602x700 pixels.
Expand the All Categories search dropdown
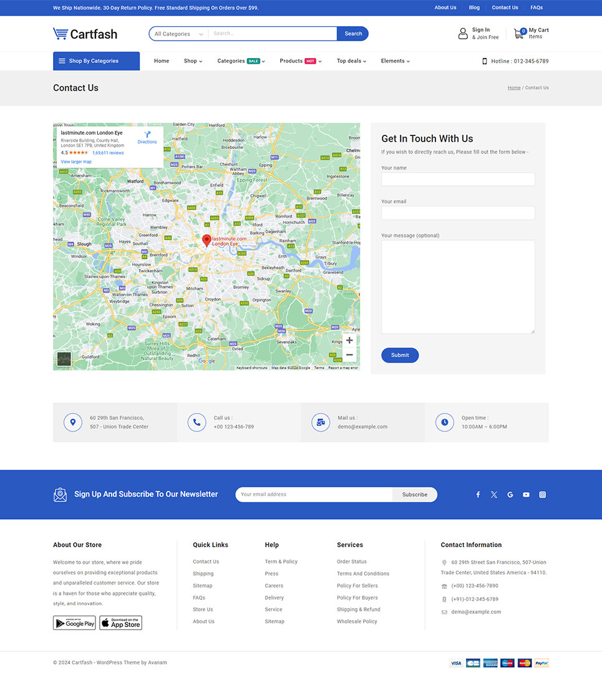pos(179,34)
